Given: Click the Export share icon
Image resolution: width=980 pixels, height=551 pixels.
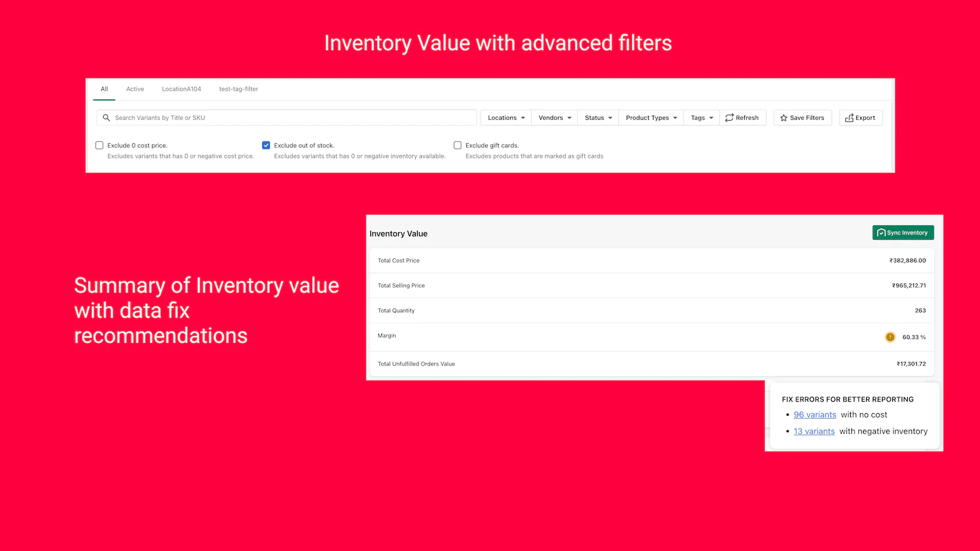Looking at the screenshot, I should click(849, 118).
